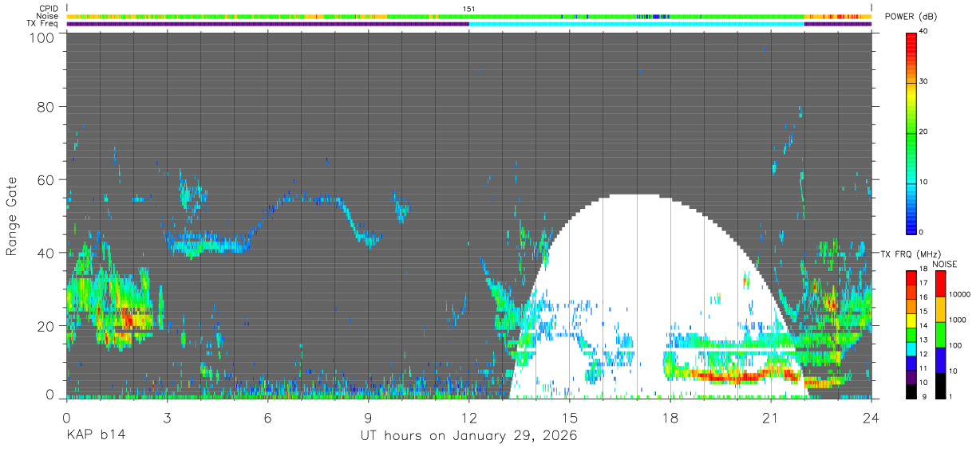This screenshot has height=452, width=980.
Task: Click the 60 range gate tick label
Action: (x=45, y=180)
